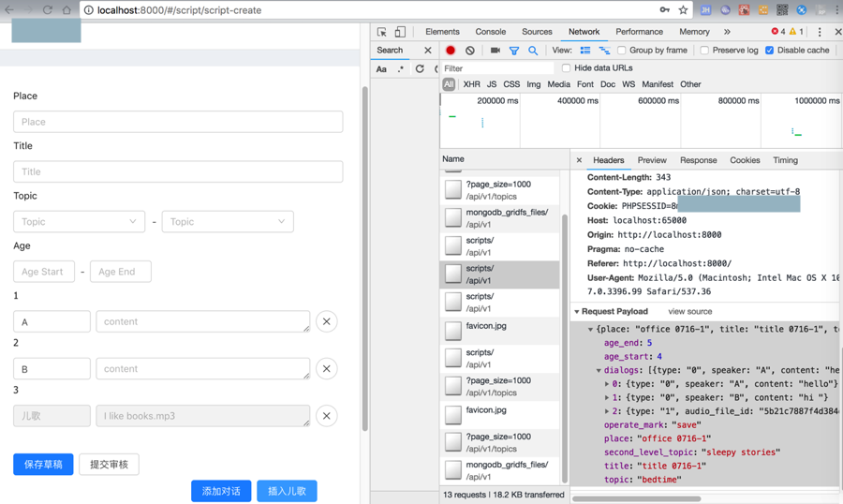Expand dialogs item 2

tap(607, 411)
